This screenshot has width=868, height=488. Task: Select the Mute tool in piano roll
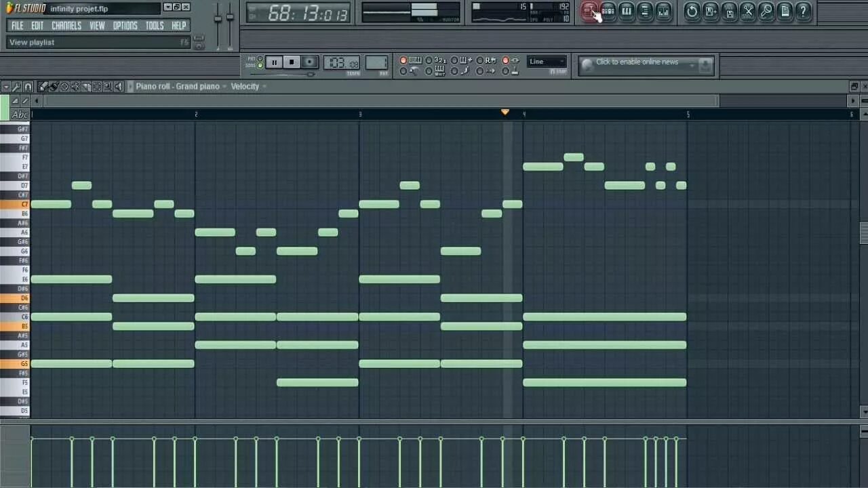tap(75, 86)
